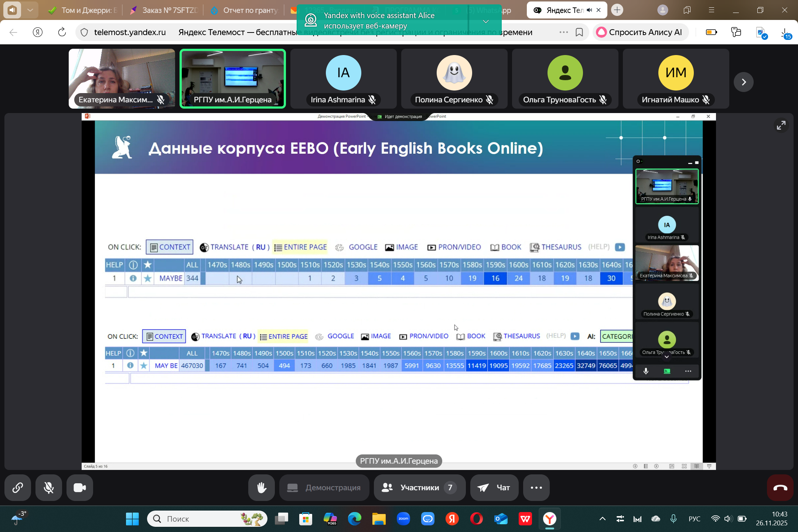
Task: Enter fullscreen for the shared presentation
Action: click(781, 125)
